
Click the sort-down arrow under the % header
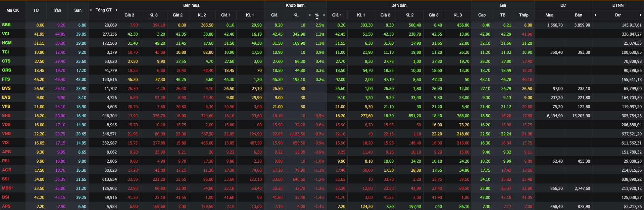pos(317,19)
